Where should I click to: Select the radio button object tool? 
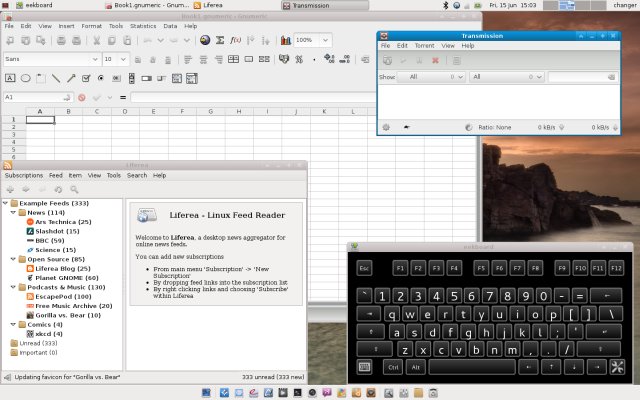click(x=98, y=77)
